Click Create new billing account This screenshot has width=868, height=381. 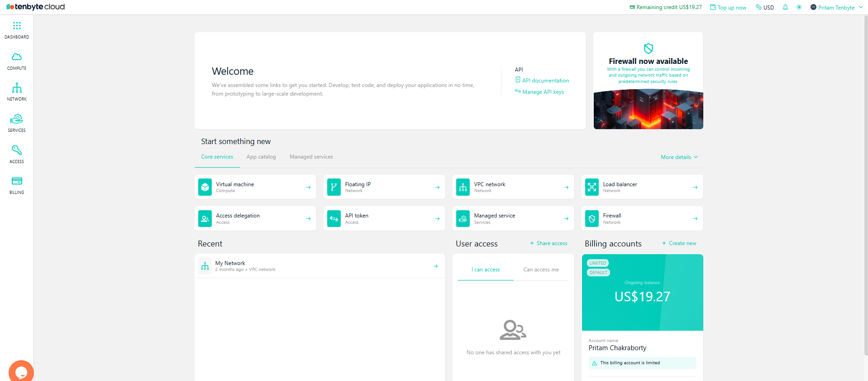[679, 243]
